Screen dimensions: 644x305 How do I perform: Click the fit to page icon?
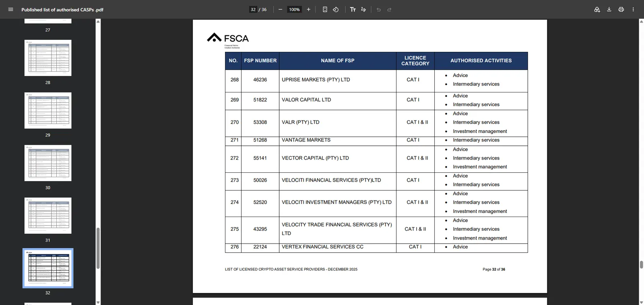point(325,10)
